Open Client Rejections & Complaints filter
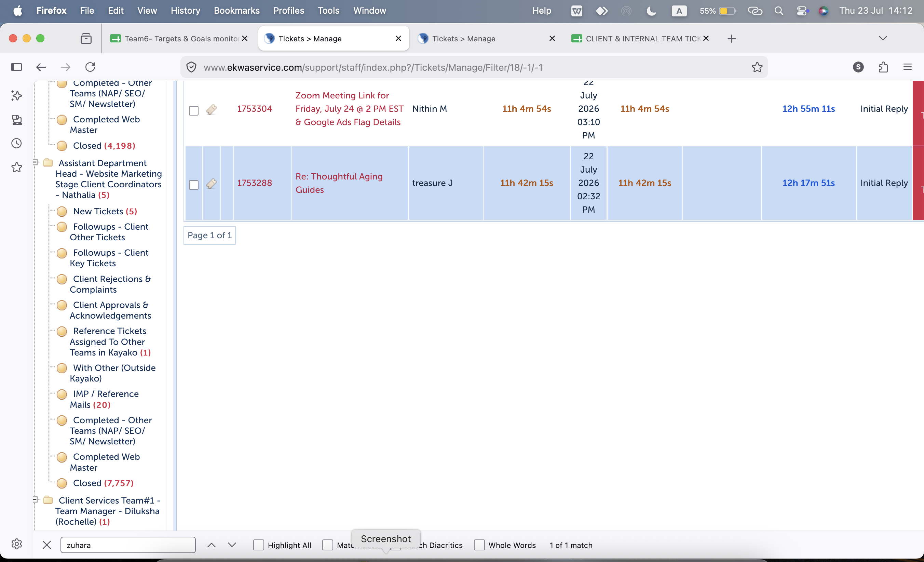Screen dimensions: 924x562 [x=110, y=284]
